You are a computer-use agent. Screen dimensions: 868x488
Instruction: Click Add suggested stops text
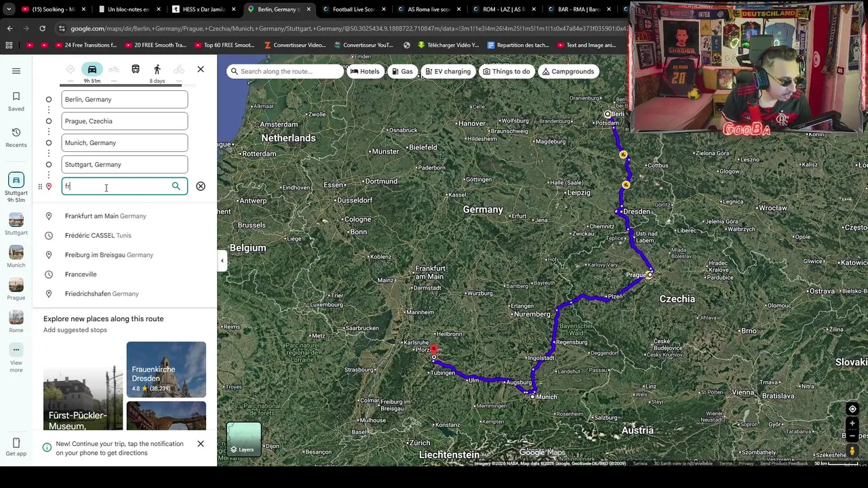coord(75,330)
